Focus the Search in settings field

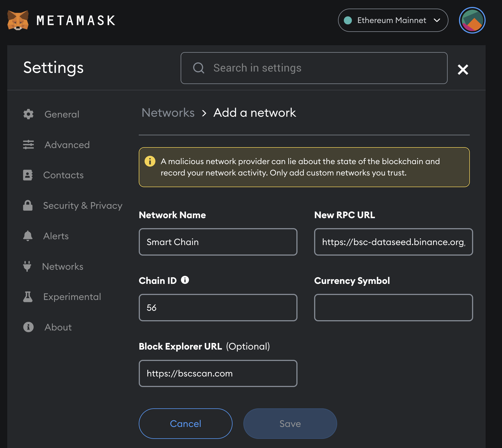pos(314,68)
